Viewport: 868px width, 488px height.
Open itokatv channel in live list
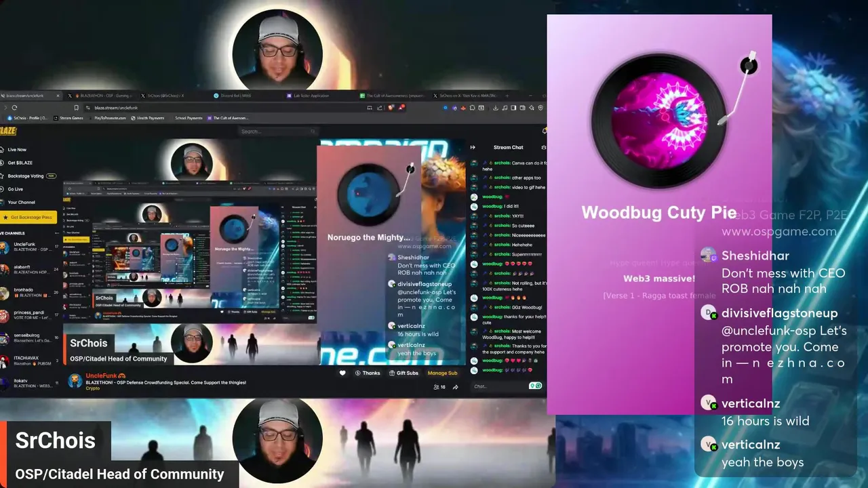tap(30, 384)
